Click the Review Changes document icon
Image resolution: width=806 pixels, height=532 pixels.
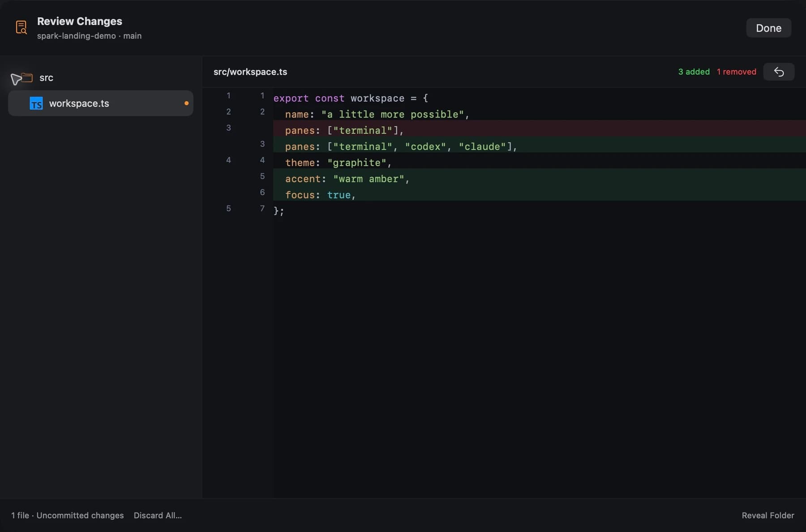click(21, 28)
